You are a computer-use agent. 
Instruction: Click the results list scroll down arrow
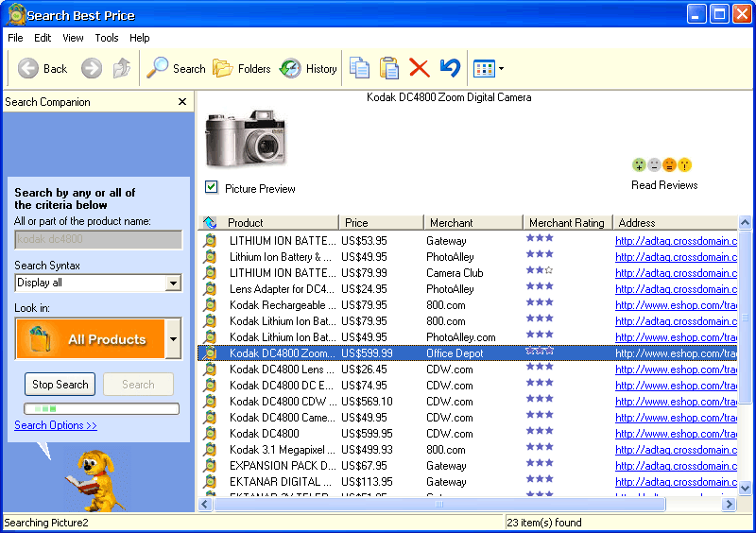[745, 488]
